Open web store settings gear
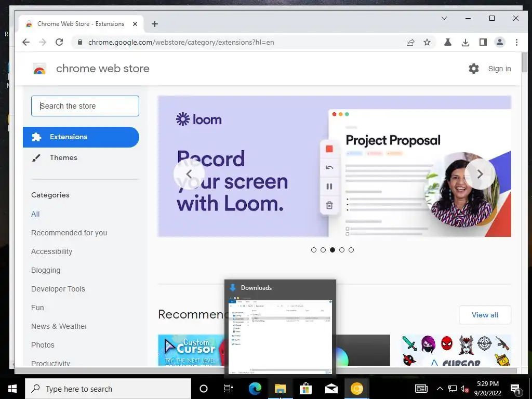 tap(474, 69)
